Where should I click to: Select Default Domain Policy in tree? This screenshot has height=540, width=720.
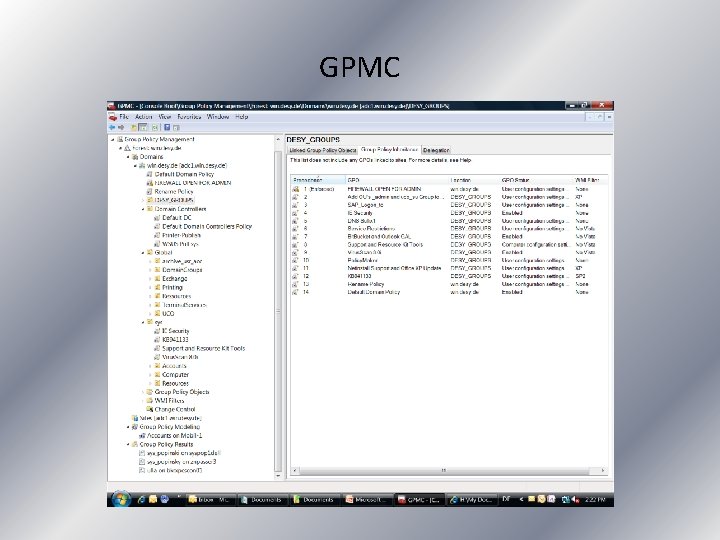pyautogui.click(x=184, y=174)
